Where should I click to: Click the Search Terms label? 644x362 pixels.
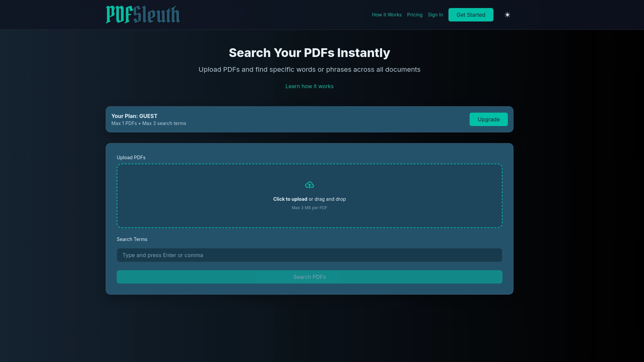click(132, 239)
